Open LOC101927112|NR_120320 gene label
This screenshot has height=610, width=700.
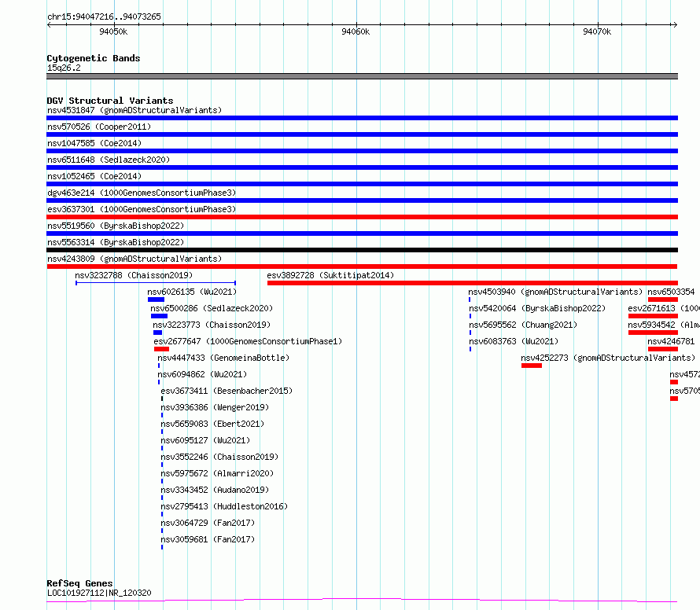[99, 593]
